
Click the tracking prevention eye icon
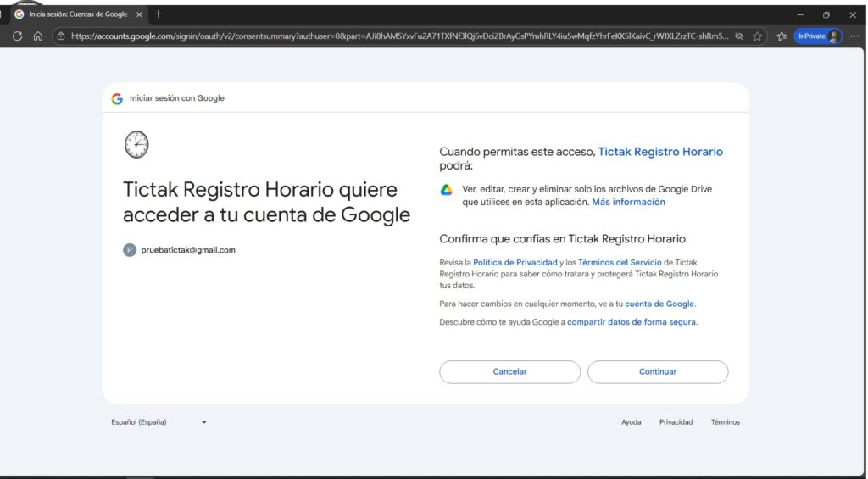coord(739,36)
